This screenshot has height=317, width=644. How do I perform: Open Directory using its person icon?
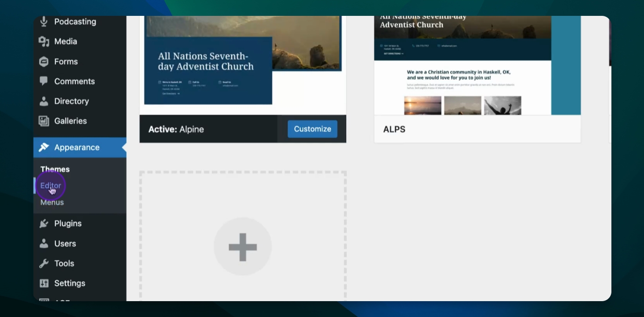44,101
